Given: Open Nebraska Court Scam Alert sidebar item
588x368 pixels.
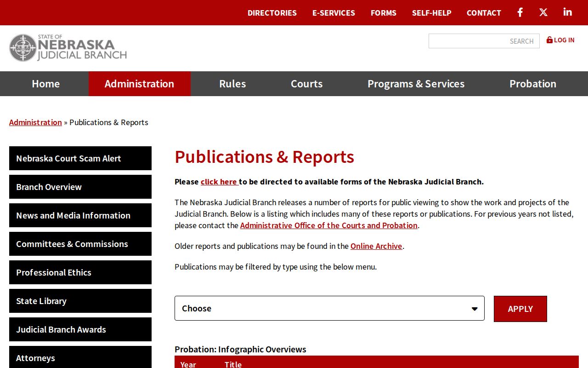Looking at the screenshot, I should (x=80, y=158).
